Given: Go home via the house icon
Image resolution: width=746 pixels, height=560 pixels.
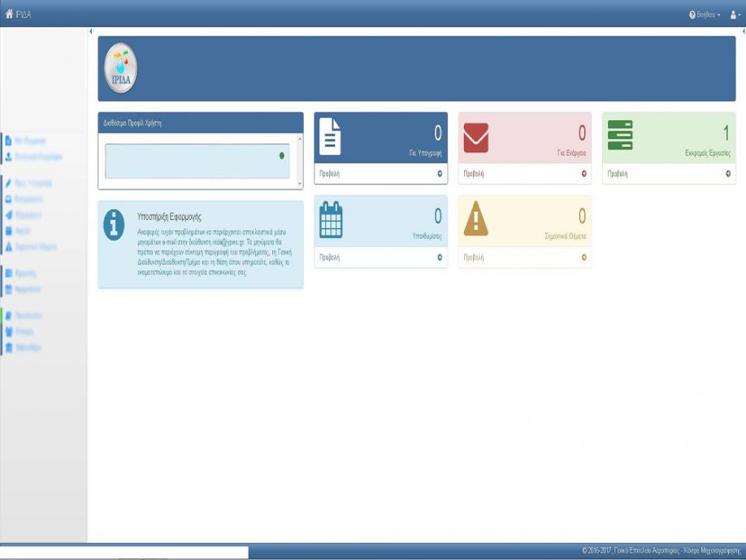Looking at the screenshot, I should tap(9, 14).
